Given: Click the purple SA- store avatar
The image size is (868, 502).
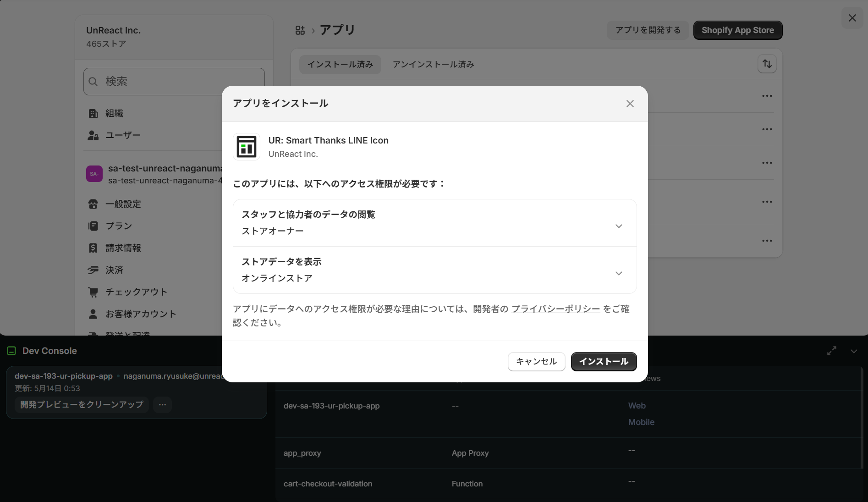Looking at the screenshot, I should (94, 174).
